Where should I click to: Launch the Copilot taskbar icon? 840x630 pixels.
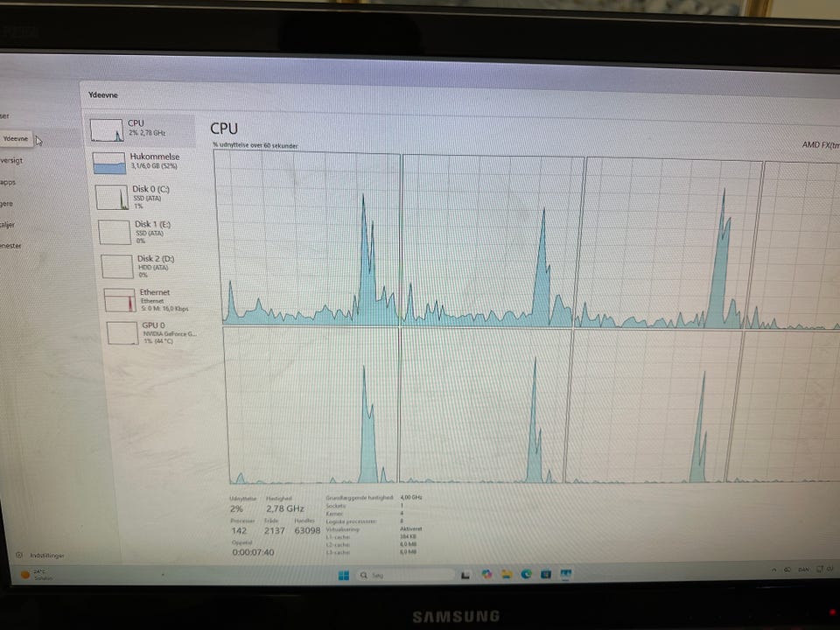tap(486, 574)
